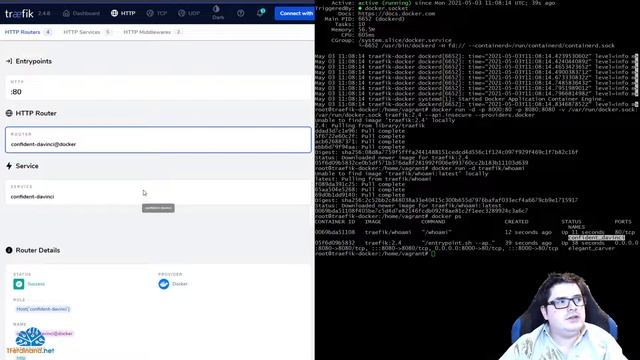Click the green Success status icon
Image resolution: width=640 pixels, height=360 pixels.
click(x=19, y=284)
